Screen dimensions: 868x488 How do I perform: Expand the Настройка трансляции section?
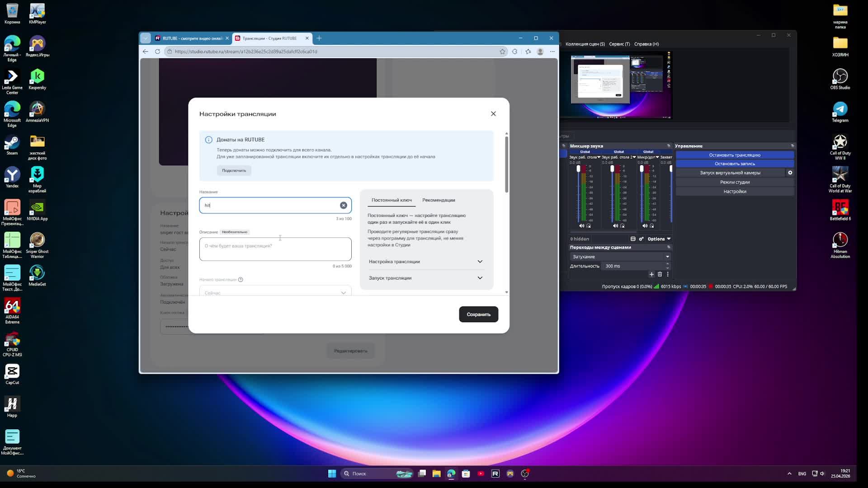click(x=425, y=262)
